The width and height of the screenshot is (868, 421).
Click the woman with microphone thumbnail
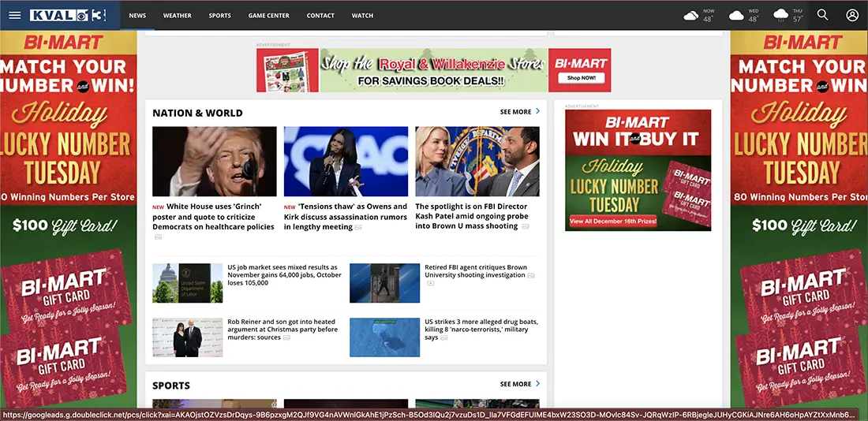tap(346, 162)
